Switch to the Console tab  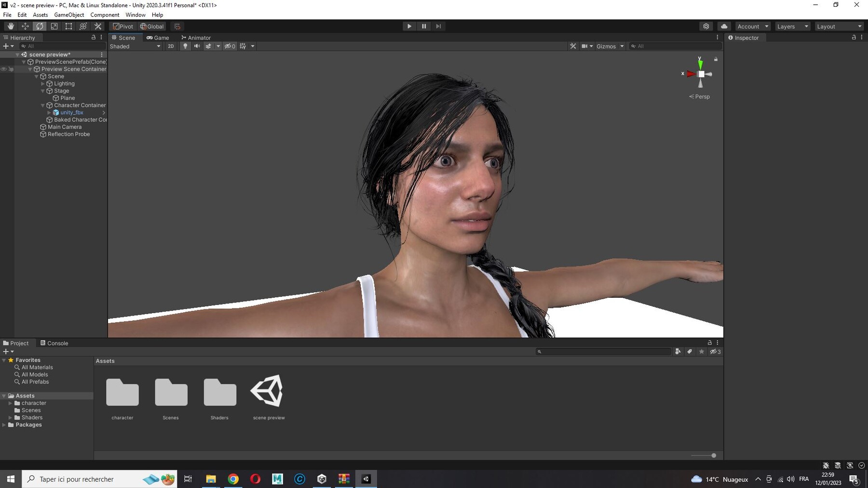coord(54,343)
